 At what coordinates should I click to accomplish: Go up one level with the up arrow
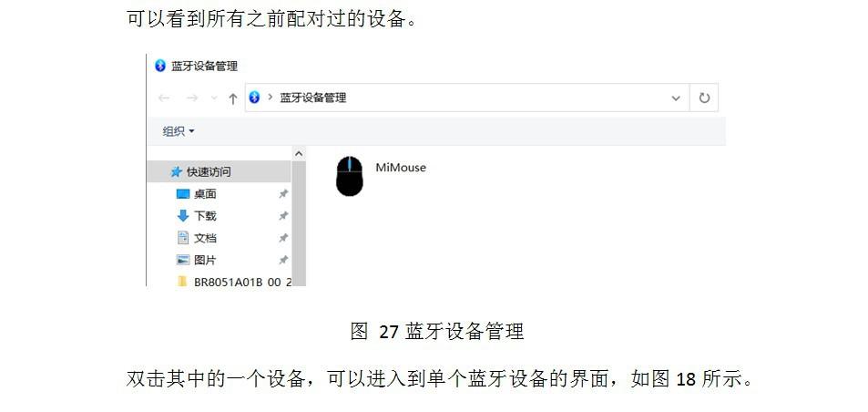point(233,98)
